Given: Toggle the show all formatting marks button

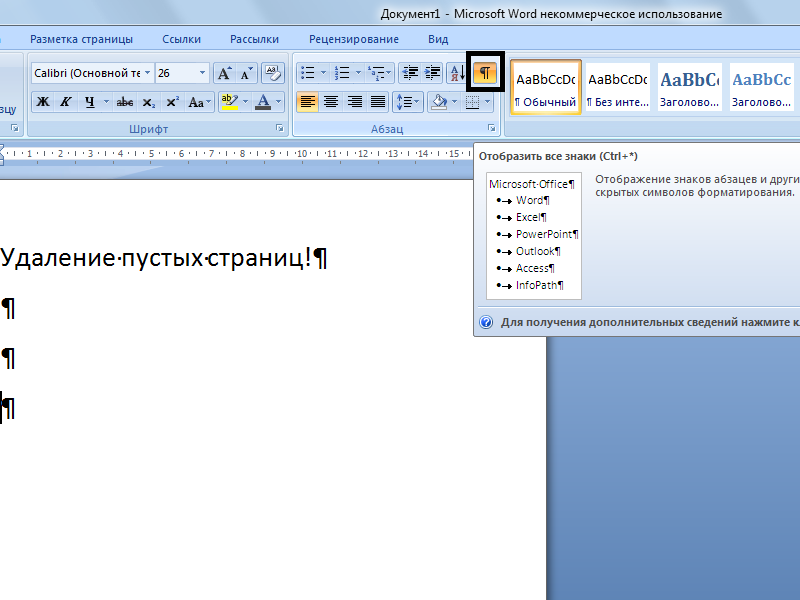Looking at the screenshot, I should pos(485,73).
